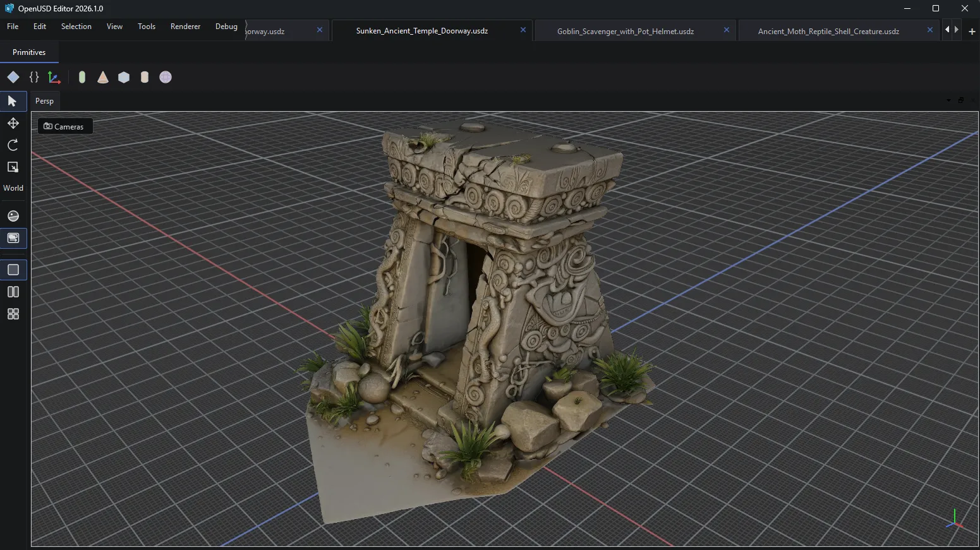This screenshot has height=550, width=980.
Task: Activate the Rotate tool
Action: 13,145
